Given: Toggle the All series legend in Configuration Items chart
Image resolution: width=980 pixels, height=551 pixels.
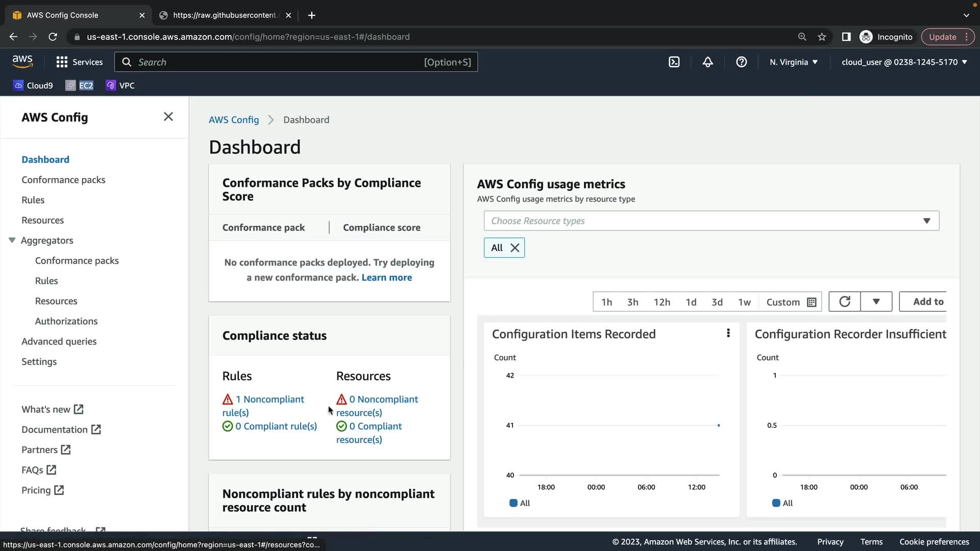Looking at the screenshot, I should click(x=520, y=503).
